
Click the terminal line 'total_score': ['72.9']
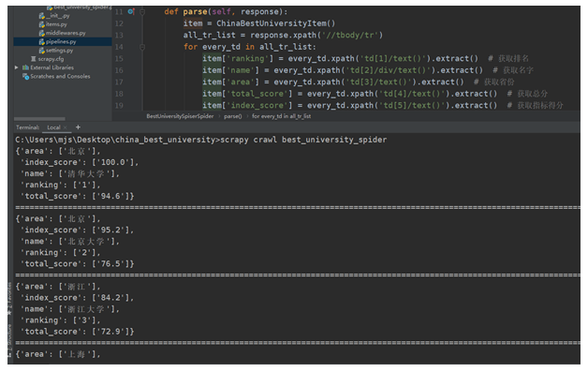78,332
